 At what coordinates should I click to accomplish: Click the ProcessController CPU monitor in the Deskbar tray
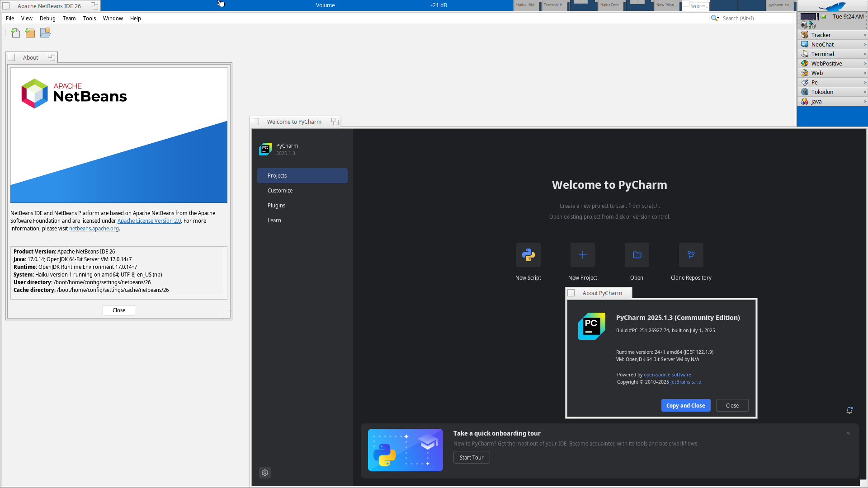(809, 17)
